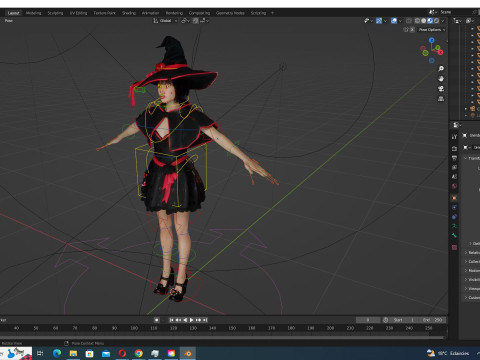Jump to the next keyframe

(x=199, y=320)
